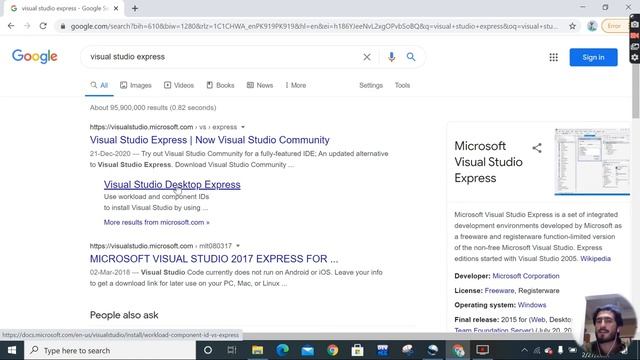The height and width of the screenshot is (360, 640).
Task: Open the Windows operating system link
Action: pos(531,305)
